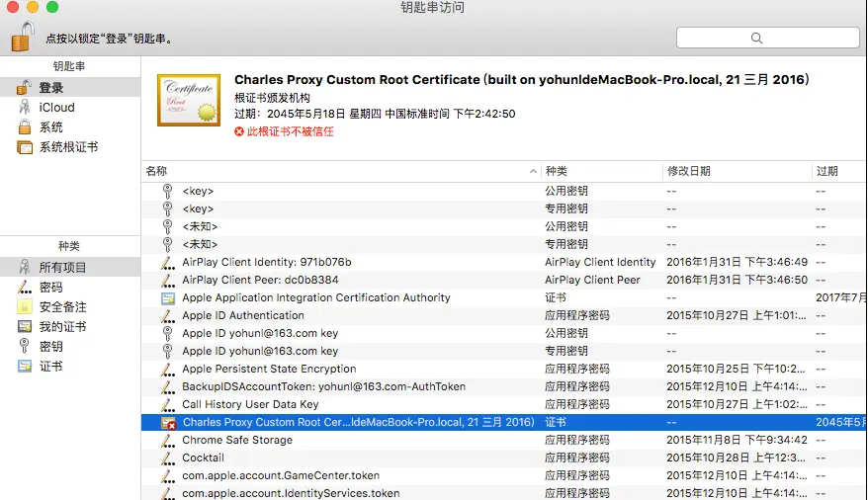Select the <未知> 公用密钥 row
Viewport: 868px width, 500px height.
pyautogui.click(x=504, y=226)
